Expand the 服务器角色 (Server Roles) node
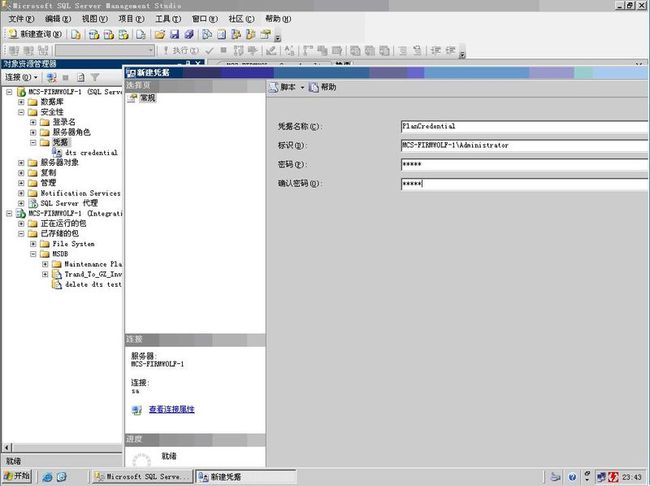 click(x=33, y=132)
